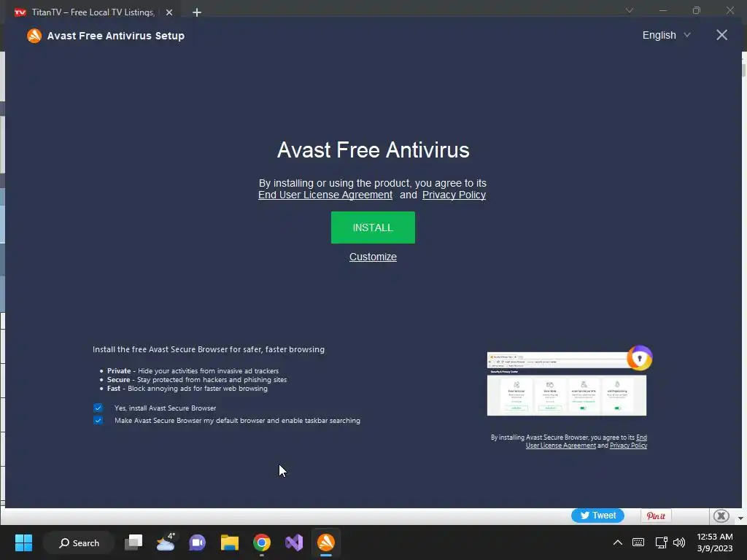Click the Avast logo in the setup header
747x560 pixels.
click(x=34, y=36)
